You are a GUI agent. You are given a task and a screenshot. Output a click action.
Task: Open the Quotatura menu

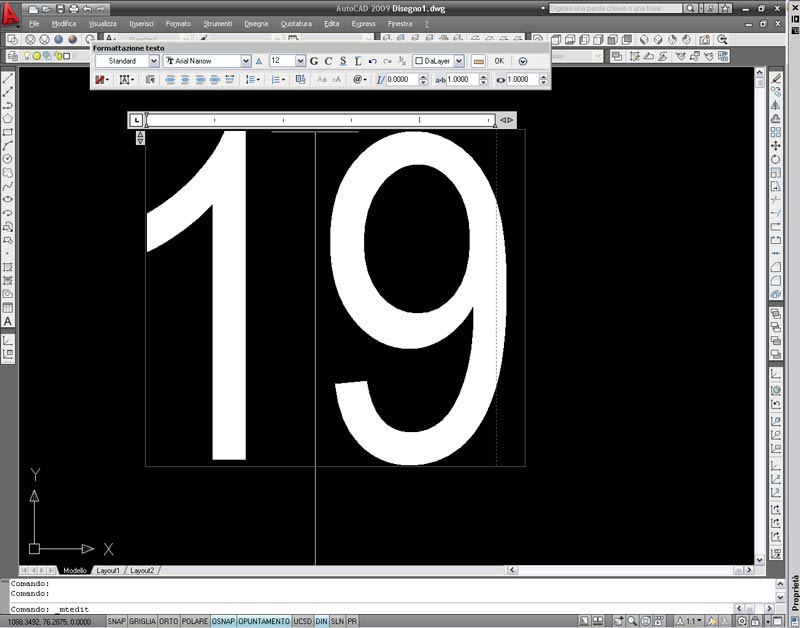(x=296, y=23)
